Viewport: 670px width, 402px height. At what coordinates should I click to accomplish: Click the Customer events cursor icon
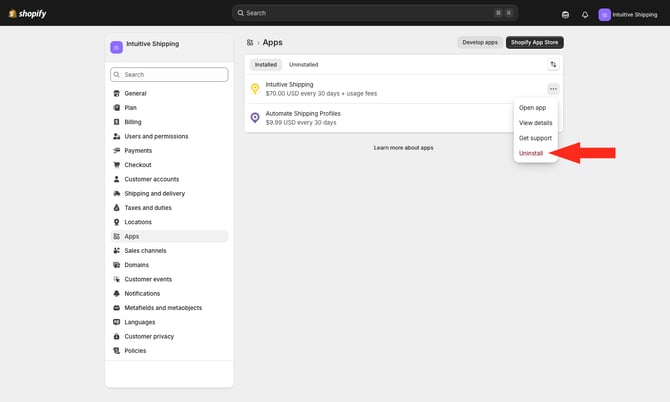pyautogui.click(x=116, y=279)
